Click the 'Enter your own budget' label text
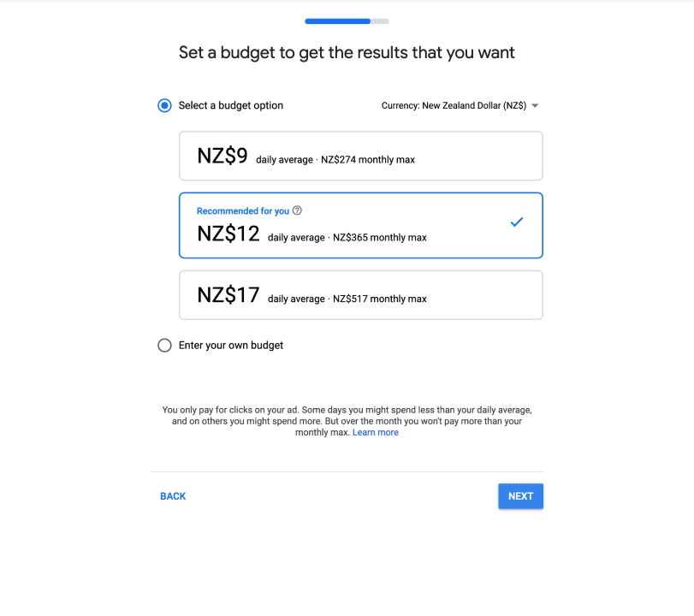The image size is (694, 616). point(230,345)
